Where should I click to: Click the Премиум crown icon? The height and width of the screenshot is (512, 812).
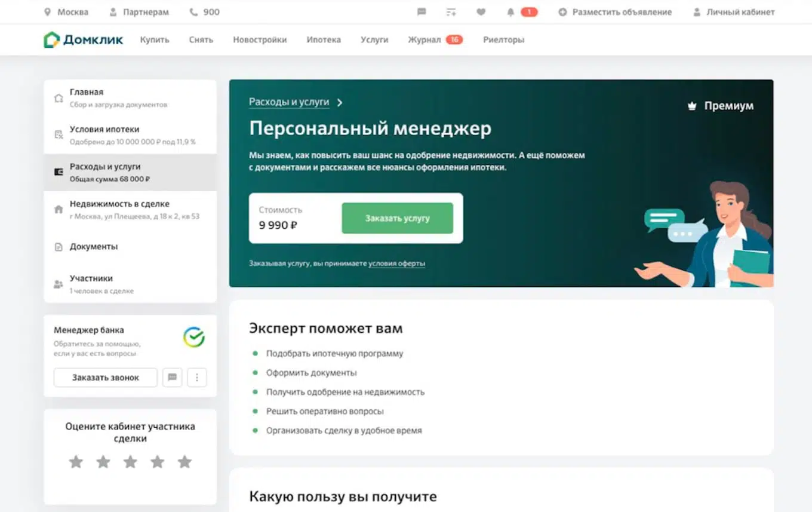click(692, 106)
